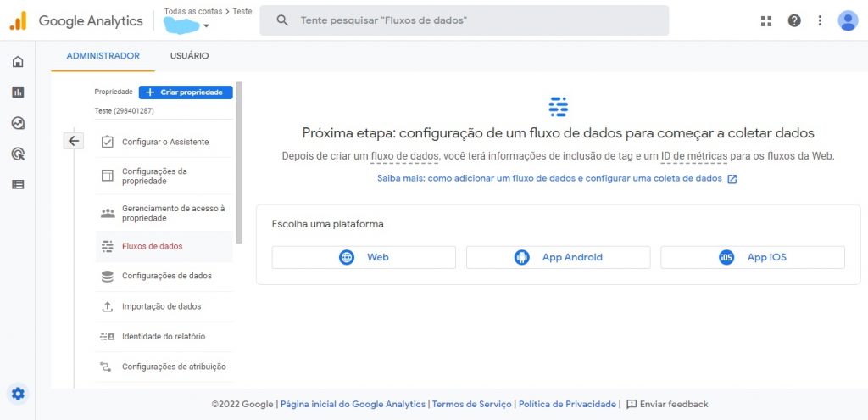
Task: Open Termos de Serviço link
Action: point(472,405)
